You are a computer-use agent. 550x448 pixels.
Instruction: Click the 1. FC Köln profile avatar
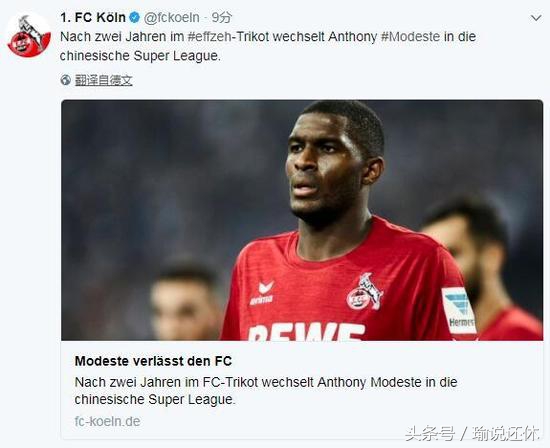pyautogui.click(x=29, y=36)
